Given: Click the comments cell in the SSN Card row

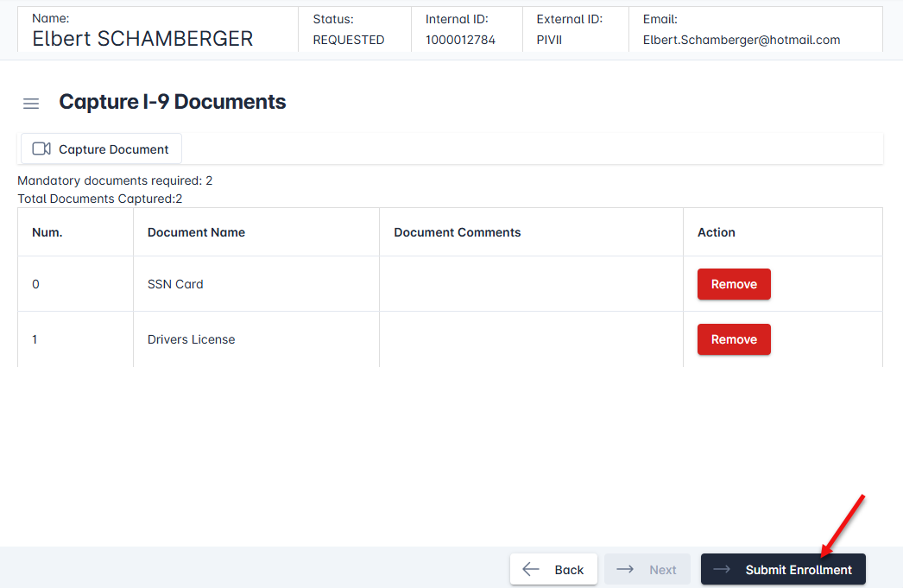Looking at the screenshot, I should pyautogui.click(x=530, y=284).
